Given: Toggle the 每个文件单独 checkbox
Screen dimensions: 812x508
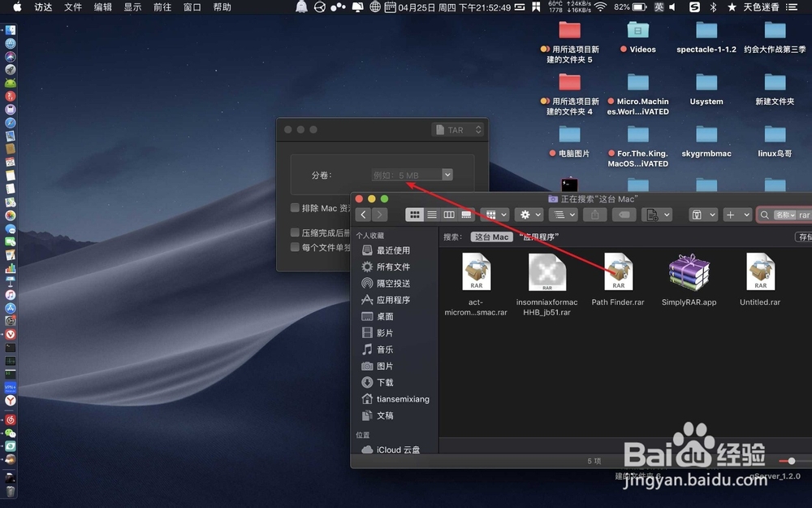Looking at the screenshot, I should click(294, 247).
